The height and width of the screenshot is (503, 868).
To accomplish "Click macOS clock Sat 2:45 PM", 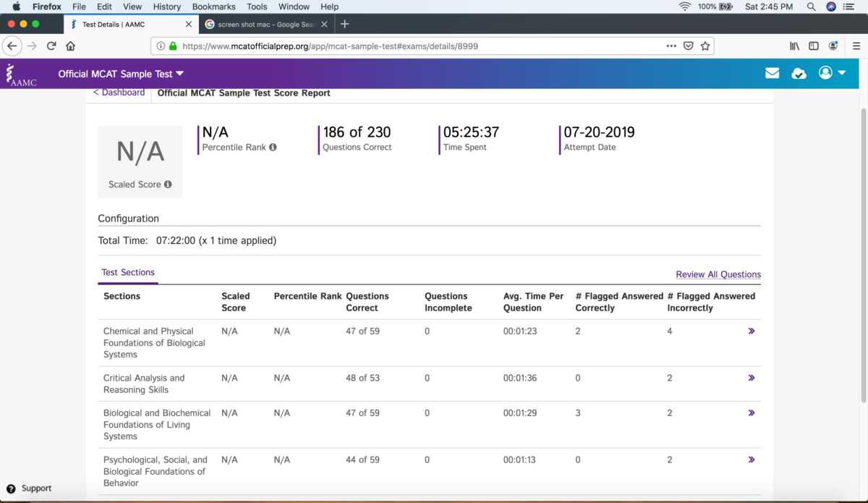I will 769,7.
